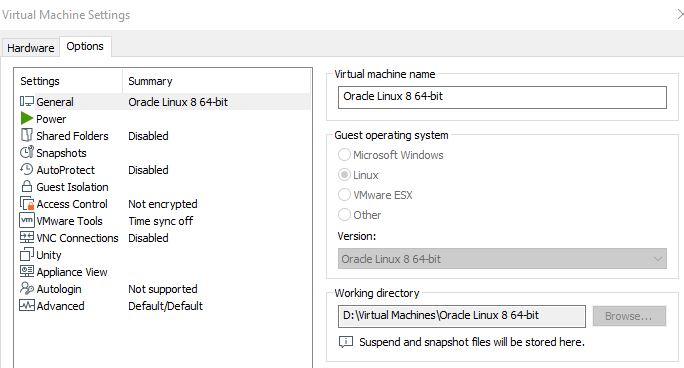Click the Autologin user icon

[x=27, y=288]
